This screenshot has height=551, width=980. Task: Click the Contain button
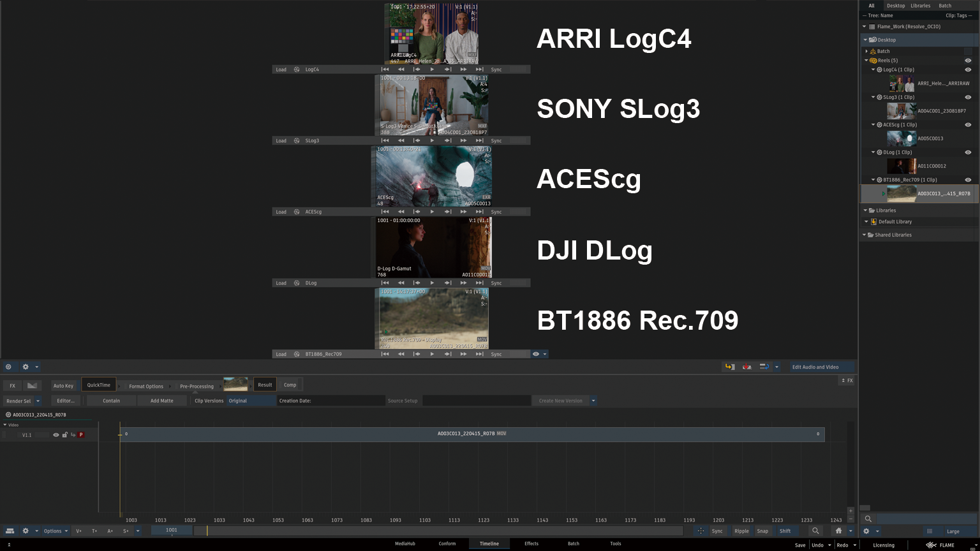[112, 401]
